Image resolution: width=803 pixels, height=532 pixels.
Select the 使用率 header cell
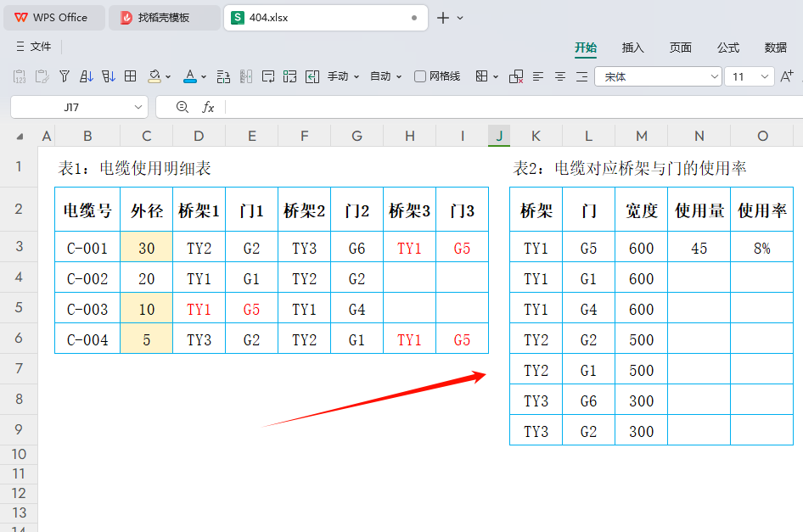pyautogui.click(x=762, y=210)
